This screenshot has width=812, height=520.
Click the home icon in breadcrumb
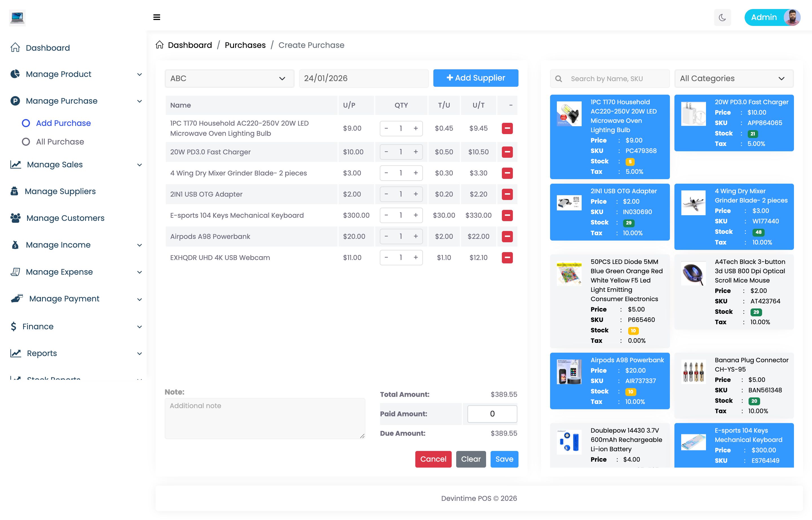coord(160,45)
